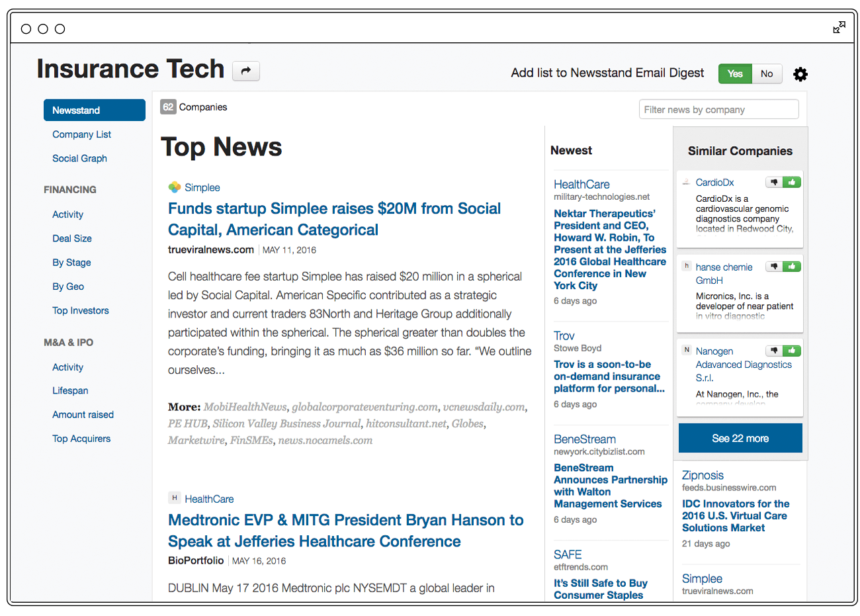Open SAFE company in Newest column
This screenshot has width=860, height=616.
tap(568, 554)
